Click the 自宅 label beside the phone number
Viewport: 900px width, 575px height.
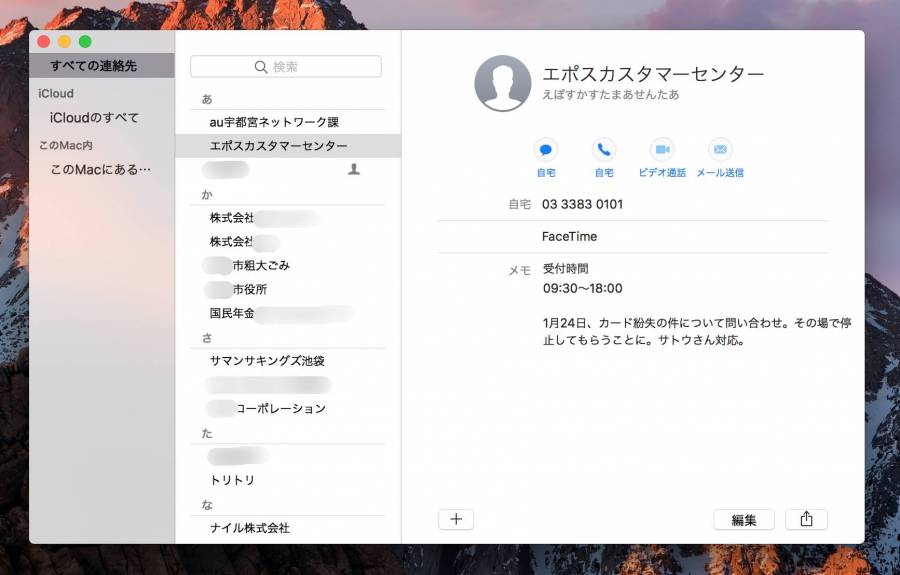coord(519,204)
